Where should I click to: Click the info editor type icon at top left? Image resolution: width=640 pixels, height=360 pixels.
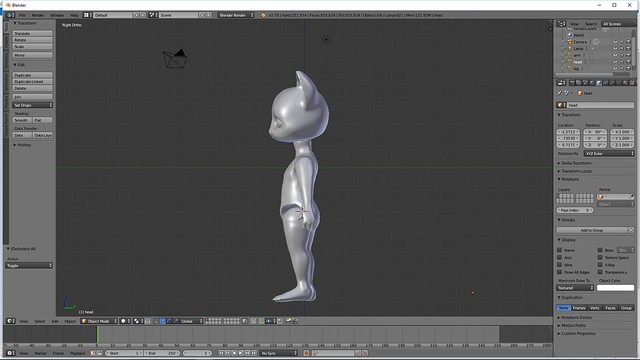point(10,15)
